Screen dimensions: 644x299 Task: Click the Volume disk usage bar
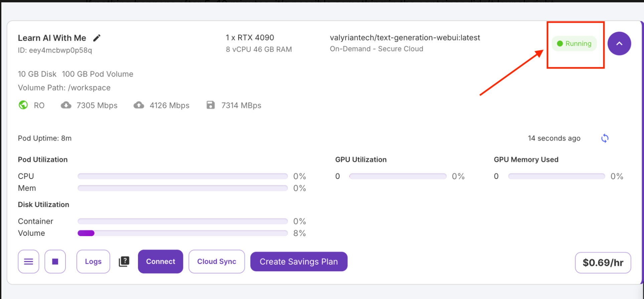point(182,233)
